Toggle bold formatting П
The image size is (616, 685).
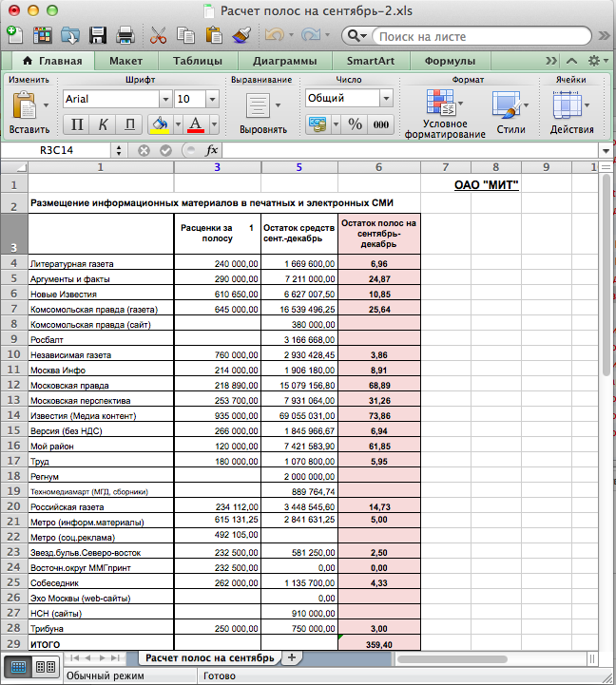click(x=76, y=124)
